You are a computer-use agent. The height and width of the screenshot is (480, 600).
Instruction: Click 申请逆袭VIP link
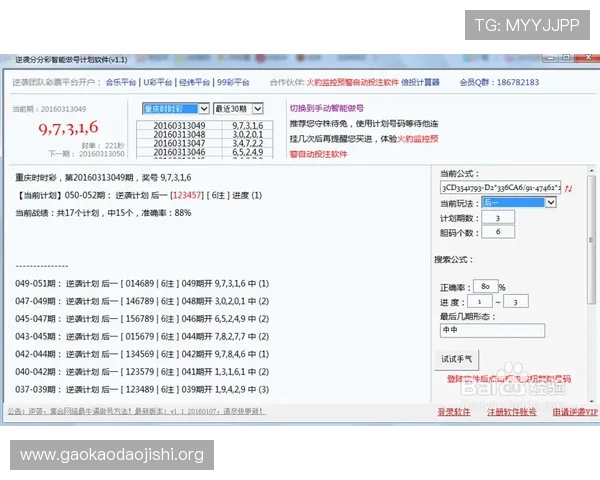coord(575,412)
